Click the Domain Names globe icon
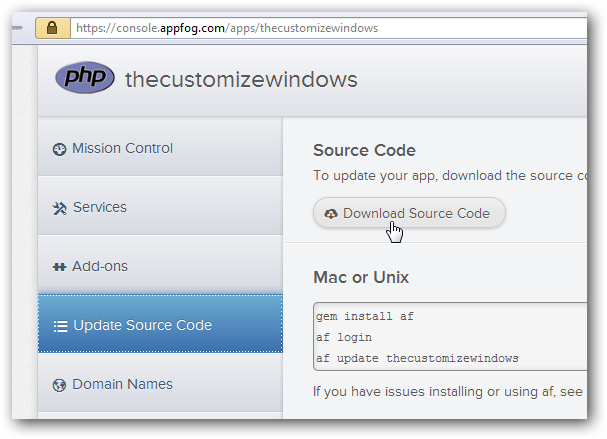 (59, 385)
